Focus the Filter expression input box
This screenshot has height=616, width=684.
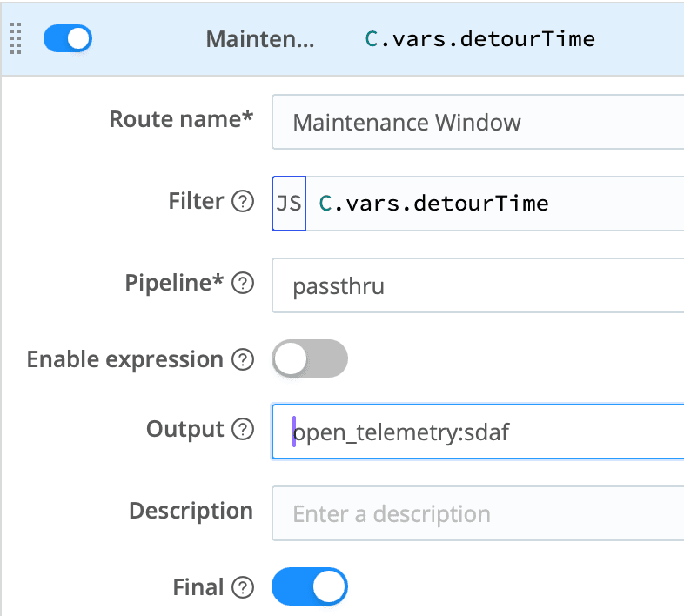click(496, 204)
